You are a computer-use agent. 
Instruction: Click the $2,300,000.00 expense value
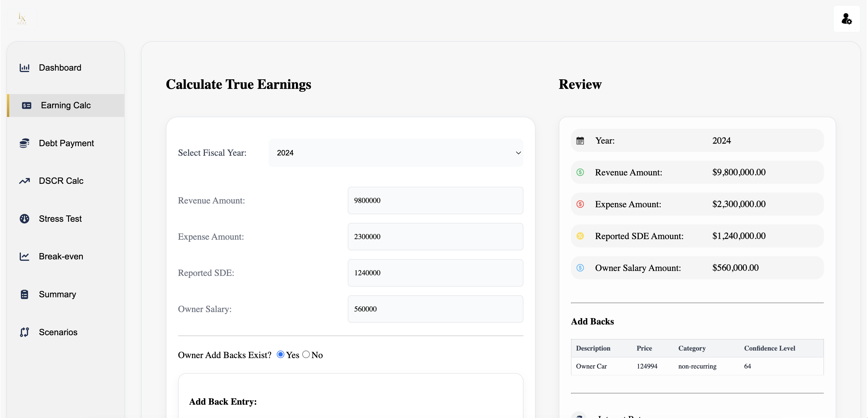pyautogui.click(x=739, y=204)
